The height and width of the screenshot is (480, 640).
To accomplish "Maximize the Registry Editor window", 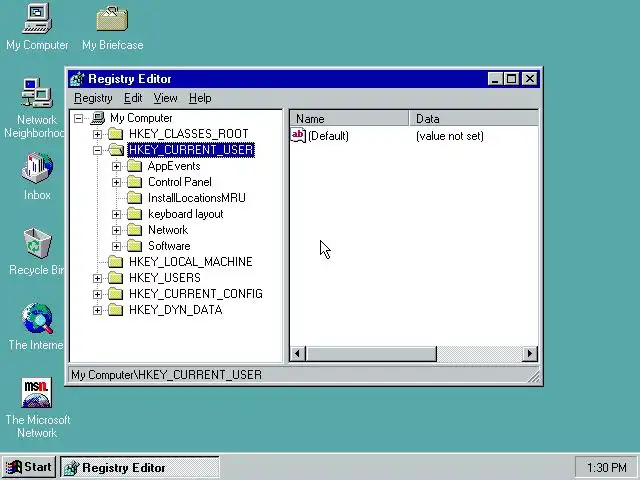I will click(x=511, y=79).
